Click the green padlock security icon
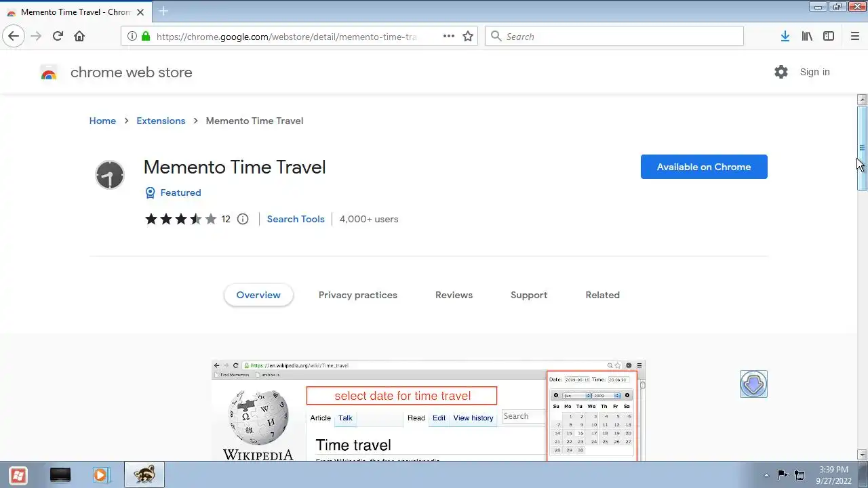The width and height of the screenshot is (868, 488). [145, 37]
